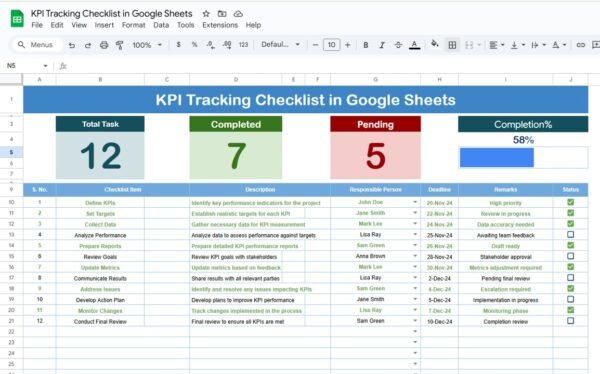This screenshot has width=600, height=374.
Task: Uncheck status for Update Metrics
Action: tap(571, 267)
